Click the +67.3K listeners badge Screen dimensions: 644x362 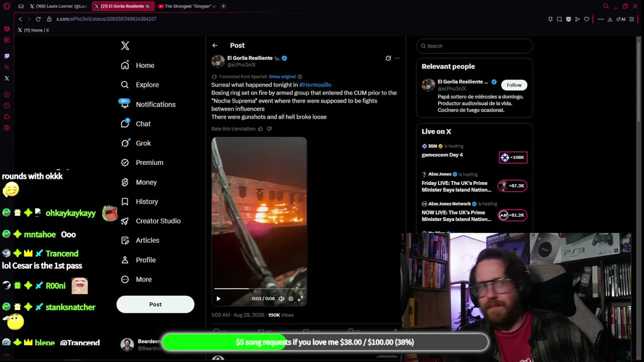coord(513,186)
